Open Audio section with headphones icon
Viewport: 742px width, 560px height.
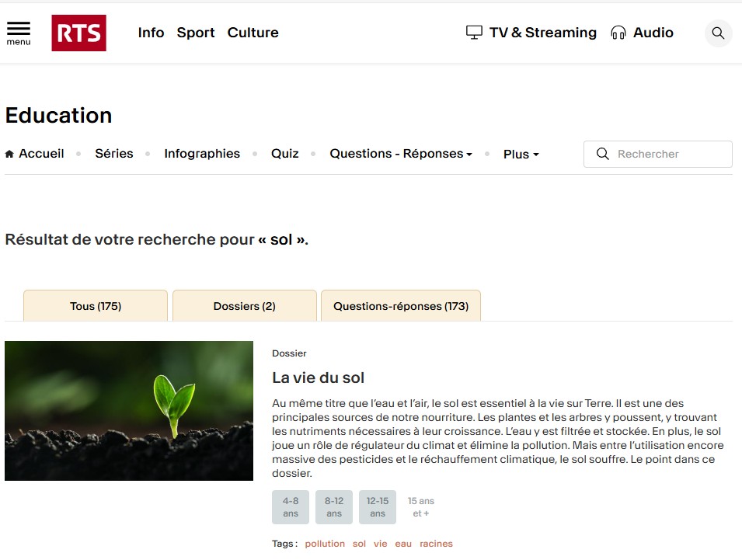pyautogui.click(x=642, y=33)
